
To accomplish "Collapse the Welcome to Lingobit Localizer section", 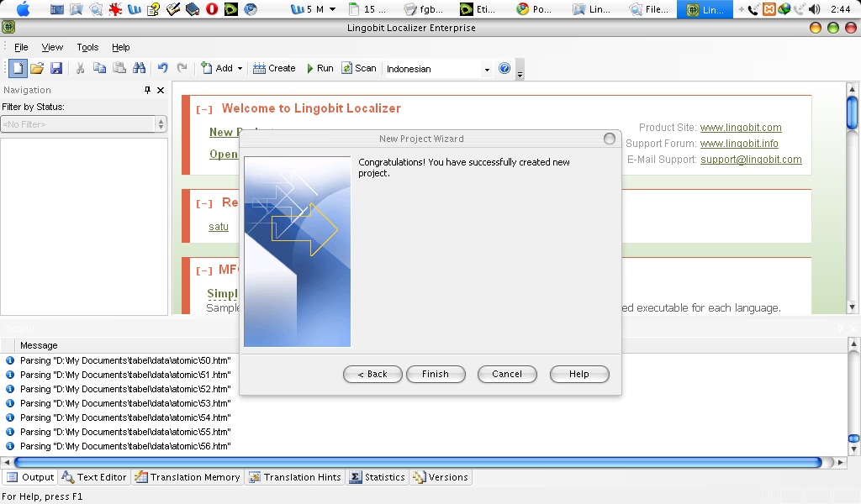I will [203, 110].
